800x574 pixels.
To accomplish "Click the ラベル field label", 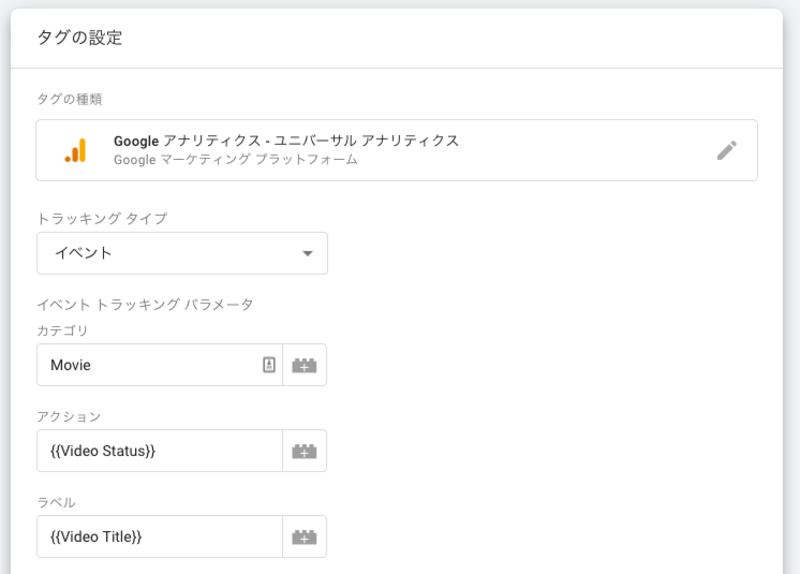I will (x=56, y=502).
